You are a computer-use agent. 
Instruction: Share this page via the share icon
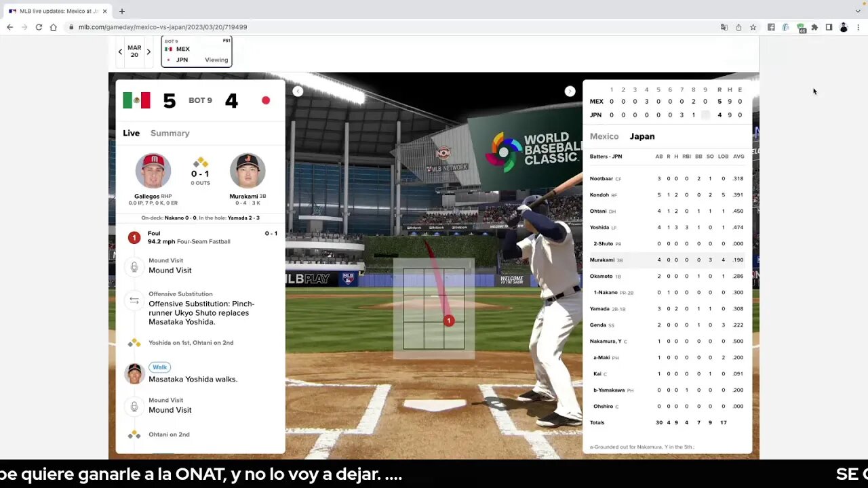click(738, 27)
